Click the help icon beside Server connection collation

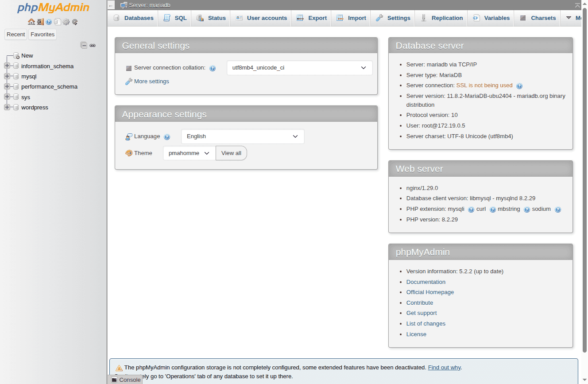click(x=213, y=68)
